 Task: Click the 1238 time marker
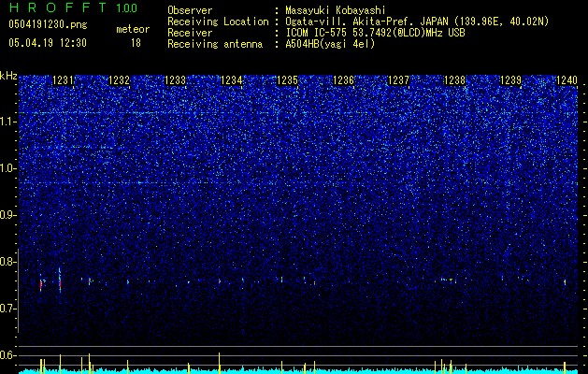tap(454, 80)
